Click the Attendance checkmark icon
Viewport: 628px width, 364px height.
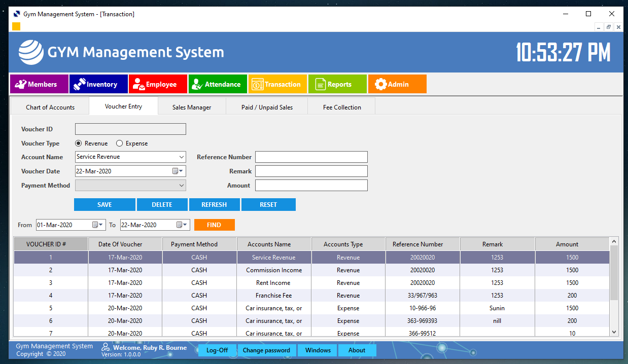pos(196,84)
